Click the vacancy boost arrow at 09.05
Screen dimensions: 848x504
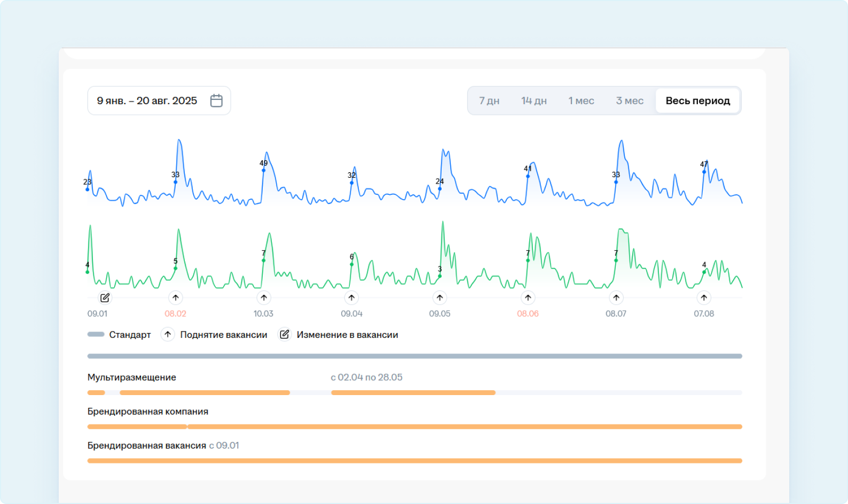pos(439,298)
